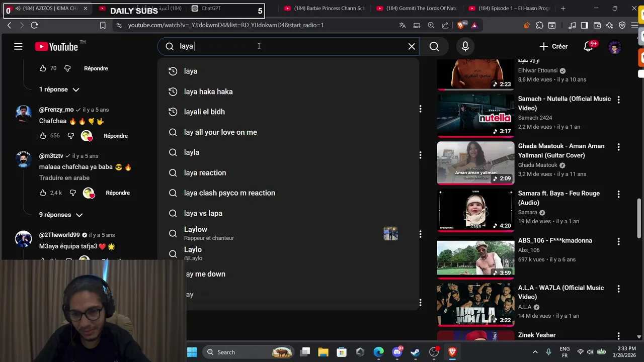
Task: Open the @Frenzy_mo channel link
Action: tap(56, 110)
